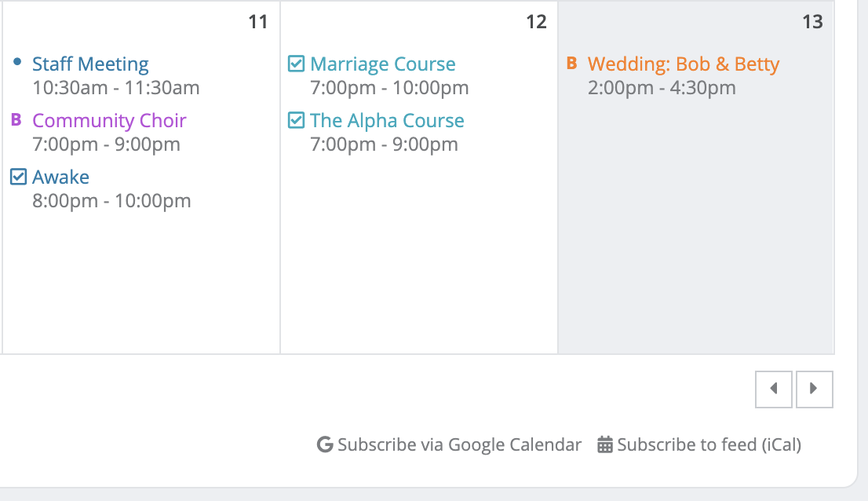
Task: Open the Awake event
Action: [60, 177]
